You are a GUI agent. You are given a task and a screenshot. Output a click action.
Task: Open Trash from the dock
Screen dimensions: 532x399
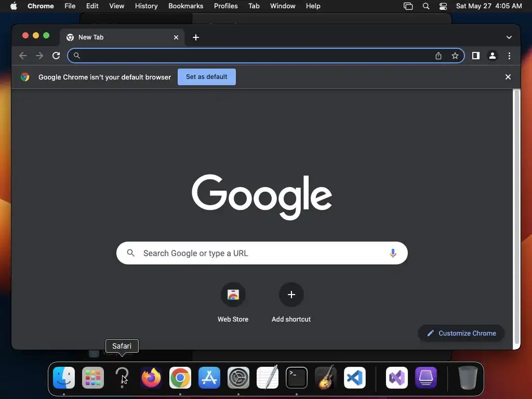point(468,378)
